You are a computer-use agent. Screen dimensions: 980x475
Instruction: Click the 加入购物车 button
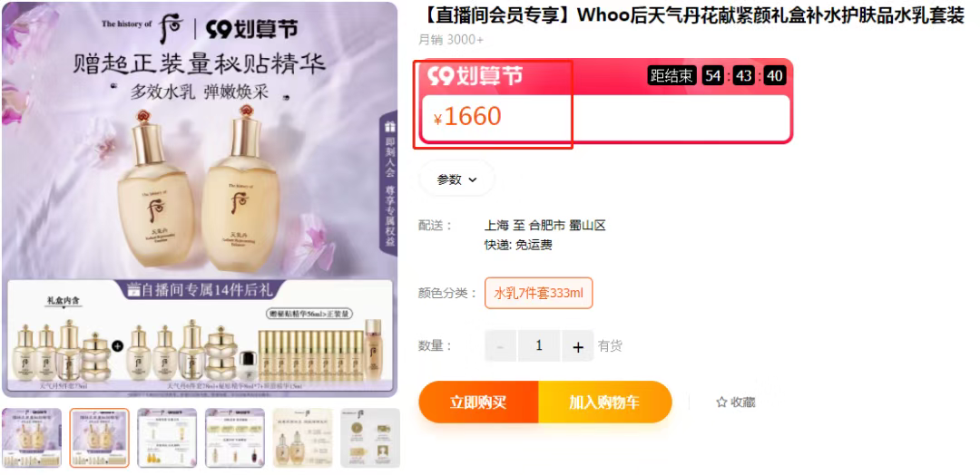[x=604, y=402]
